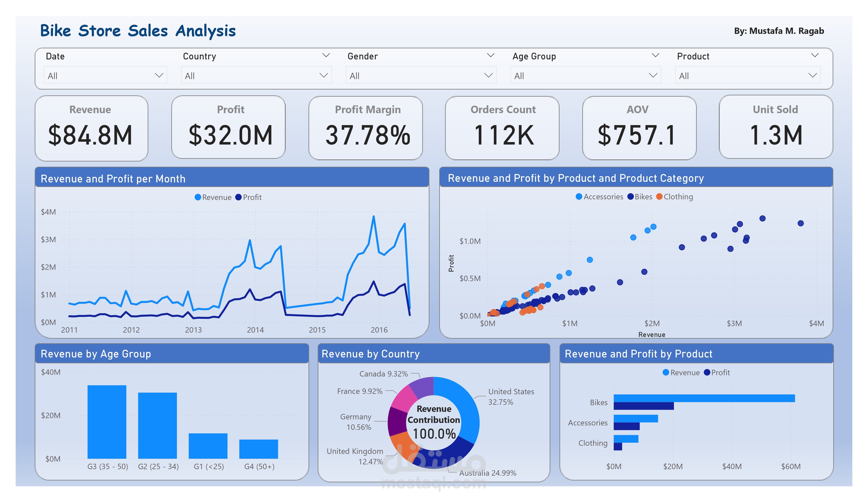Click the Bikes legend marker in scatter chart
This screenshot has width=868, height=502.
point(631,196)
